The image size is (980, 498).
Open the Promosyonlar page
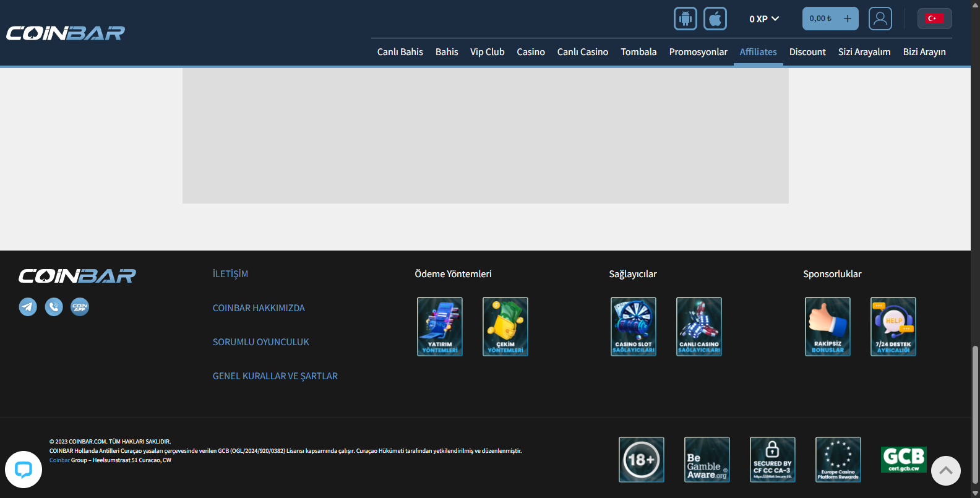click(698, 52)
